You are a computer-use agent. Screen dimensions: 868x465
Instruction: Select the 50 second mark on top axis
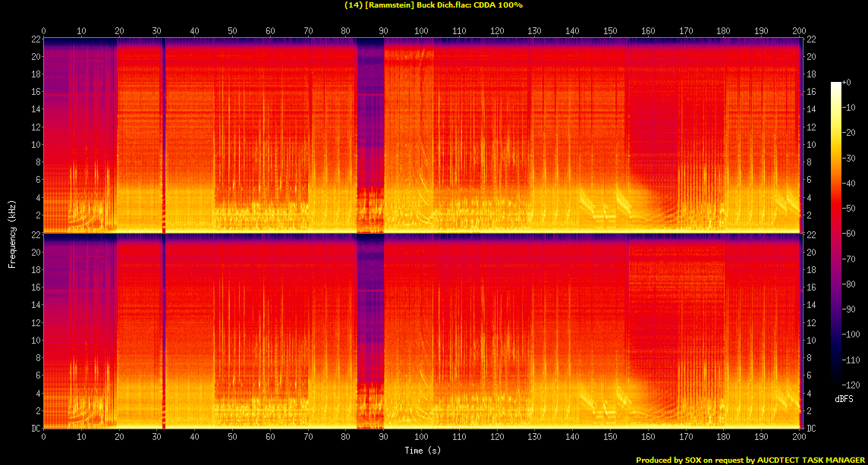(233, 31)
